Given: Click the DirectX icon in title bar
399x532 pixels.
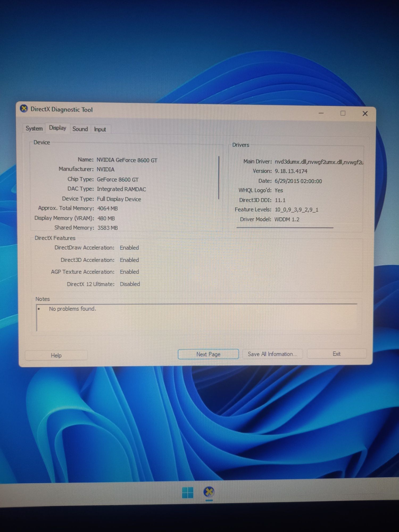Looking at the screenshot, I should point(24,109).
